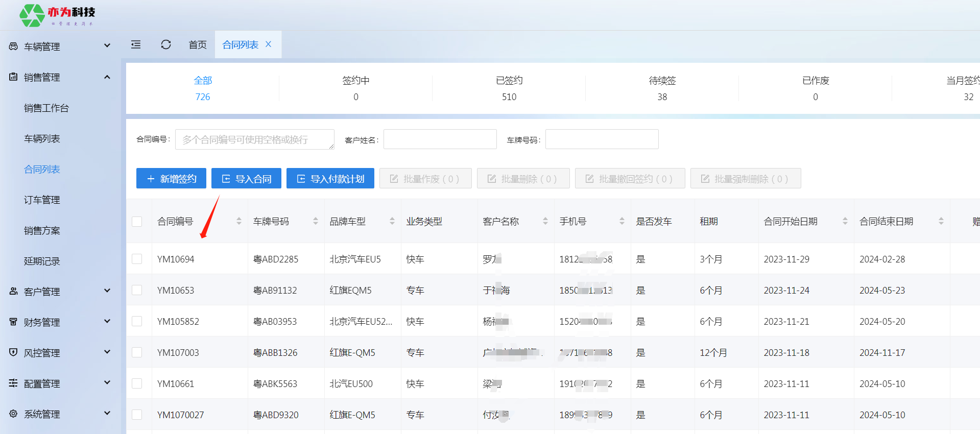Click the sidebar collapse icon
The width and height of the screenshot is (980, 434).
136,45
